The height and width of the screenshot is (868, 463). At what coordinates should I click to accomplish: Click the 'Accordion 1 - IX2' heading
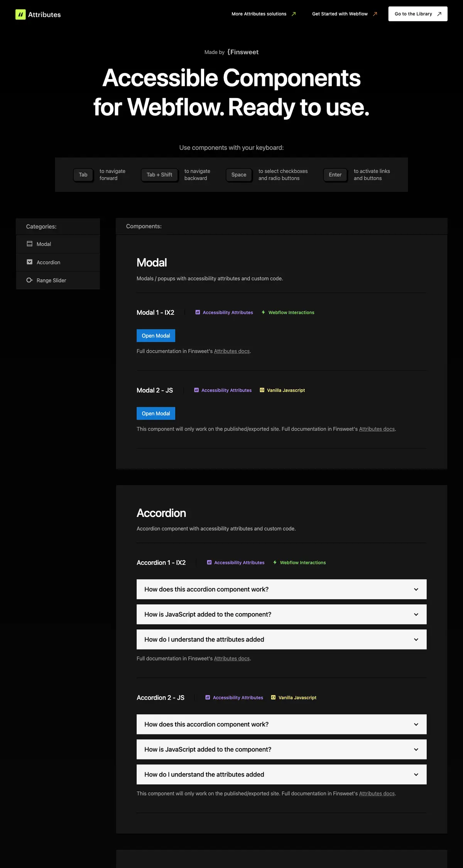[161, 562]
